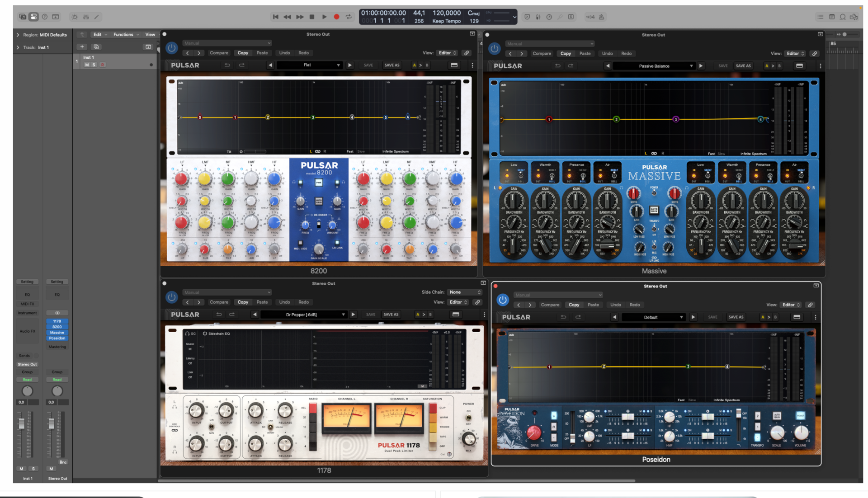Stop playback with the Stop button
This screenshot has height=498, width=868.
[312, 17]
